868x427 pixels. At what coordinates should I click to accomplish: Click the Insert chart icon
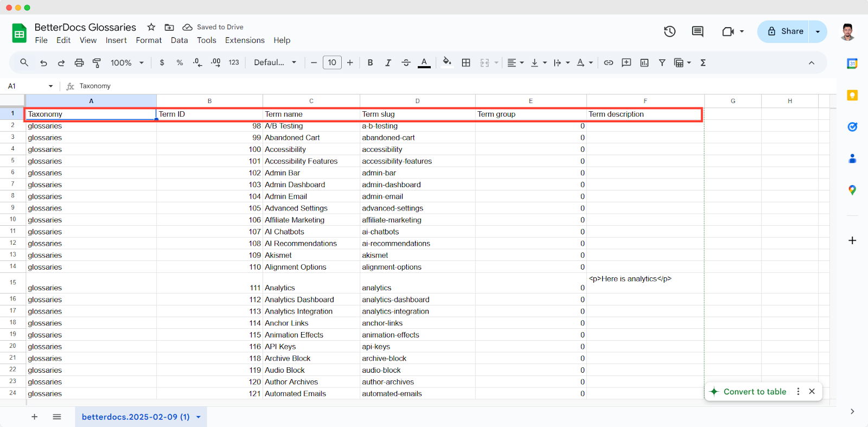[644, 63]
